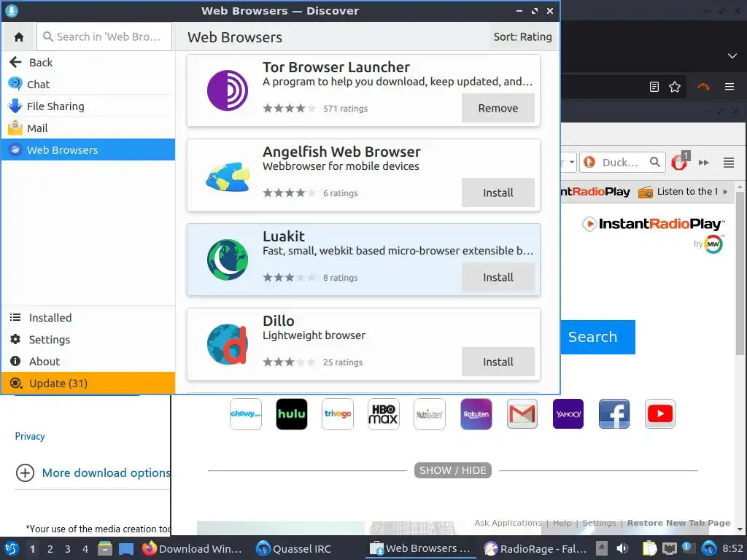The image size is (747, 560).
Task: Click the Restore New Tab Page link
Action: 678,523
